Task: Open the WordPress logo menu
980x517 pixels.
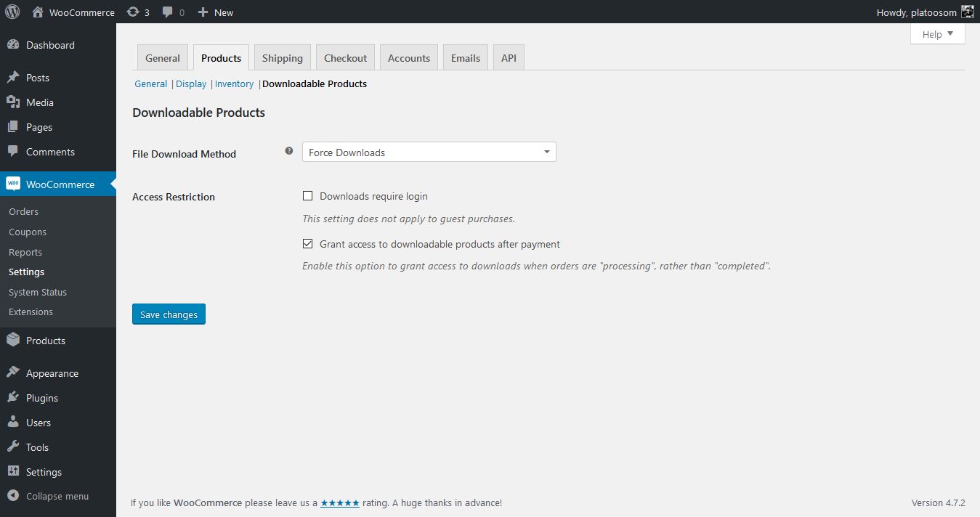Action: (12, 12)
